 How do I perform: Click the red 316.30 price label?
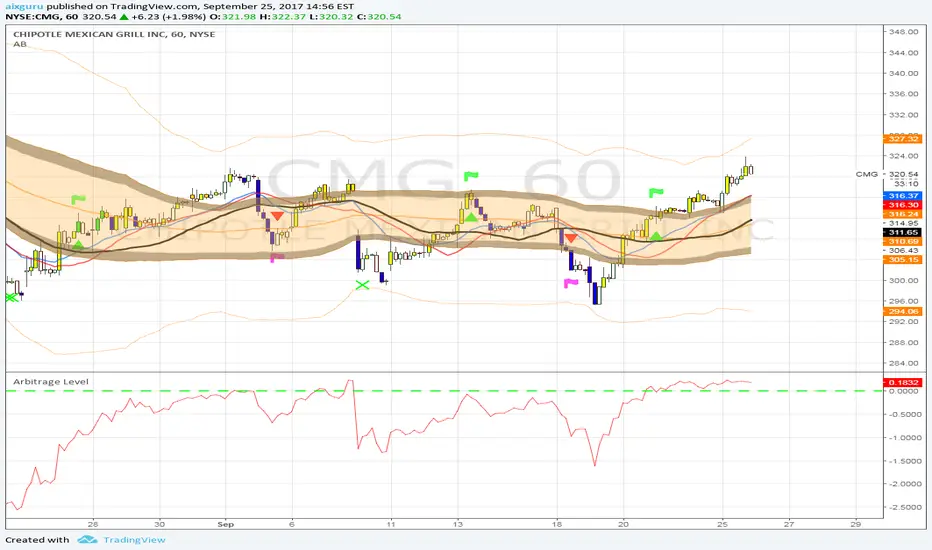903,205
